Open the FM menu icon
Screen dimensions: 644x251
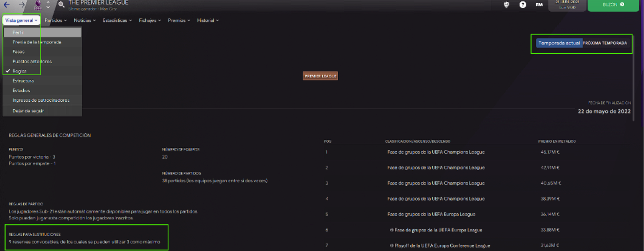[539, 5]
